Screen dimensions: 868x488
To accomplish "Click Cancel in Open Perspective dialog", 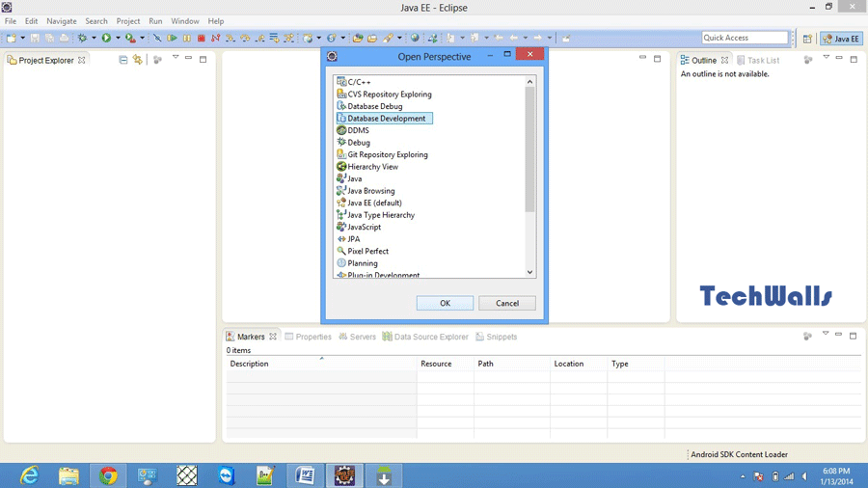I will (x=507, y=303).
